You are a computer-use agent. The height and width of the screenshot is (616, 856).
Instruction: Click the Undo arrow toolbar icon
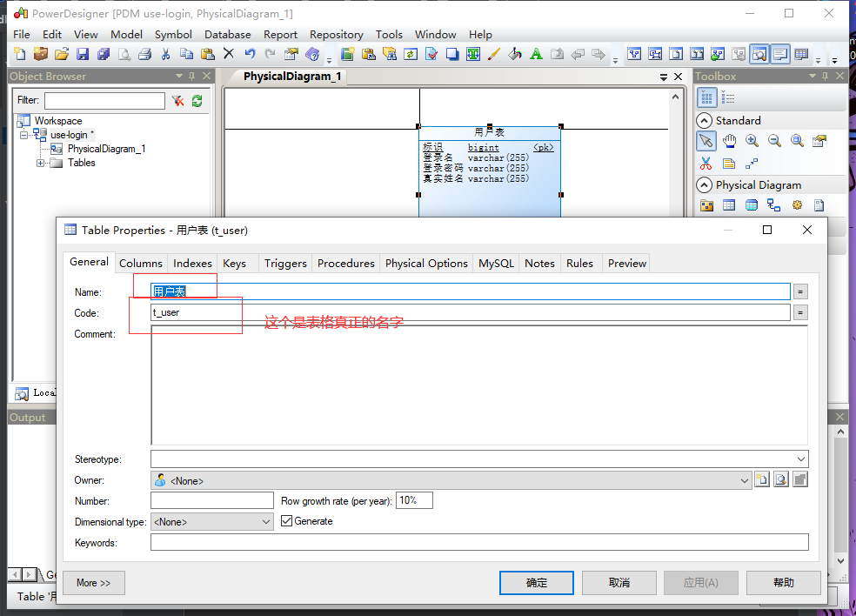[250, 54]
